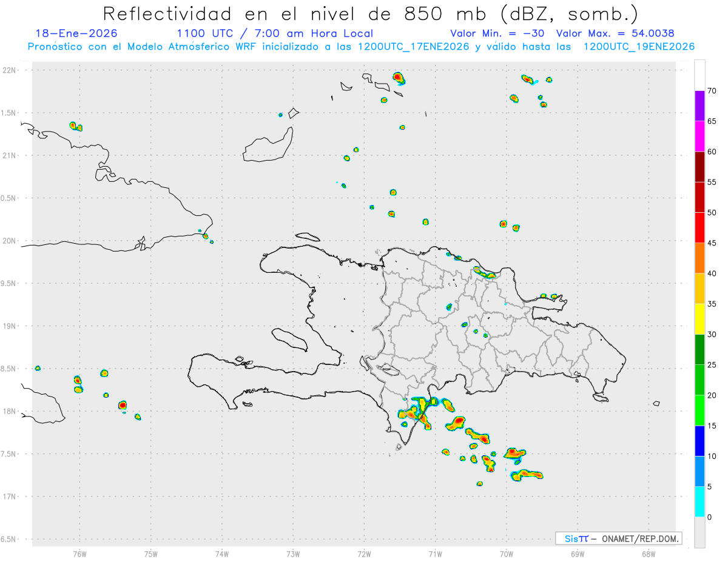Click the '19N' latitude label
This screenshot has height=562, width=728.
(x=10, y=326)
